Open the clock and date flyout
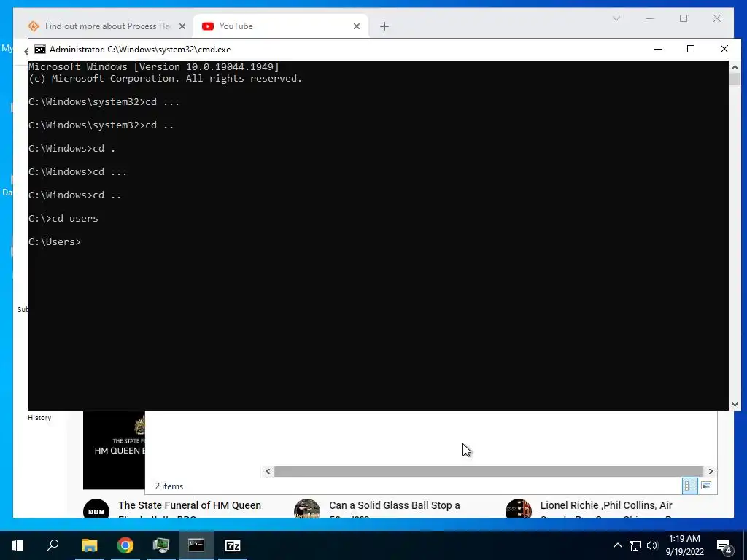 [x=684, y=545]
